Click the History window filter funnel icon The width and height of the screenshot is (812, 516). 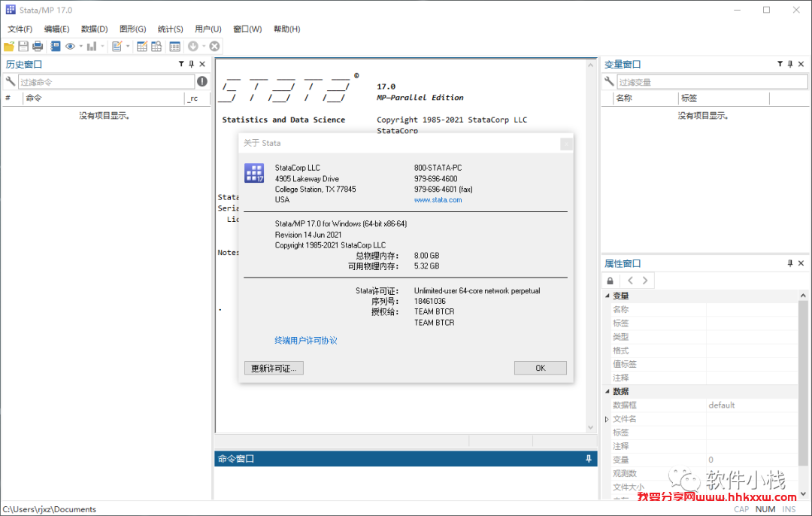tap(181, 64)
